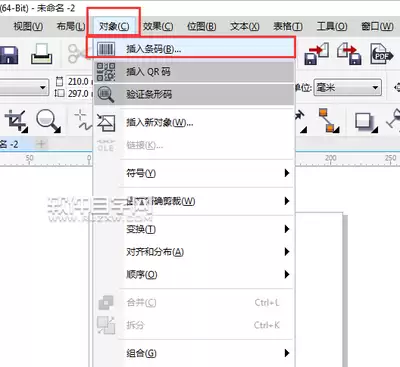This screenshot has height=367, width=400.
Task: Open the 表格(T) menu
Action: click(x=288, y=26)
